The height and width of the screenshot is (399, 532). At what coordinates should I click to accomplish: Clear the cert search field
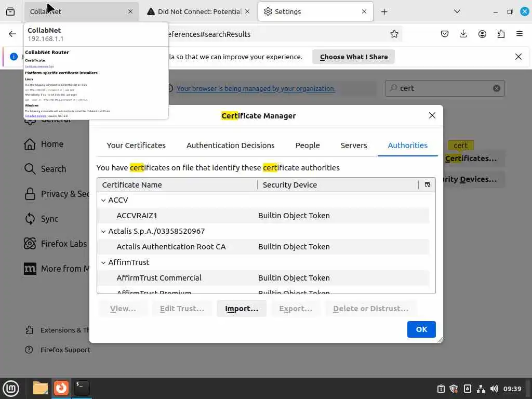pyautogui.click(x=496, y=88)
